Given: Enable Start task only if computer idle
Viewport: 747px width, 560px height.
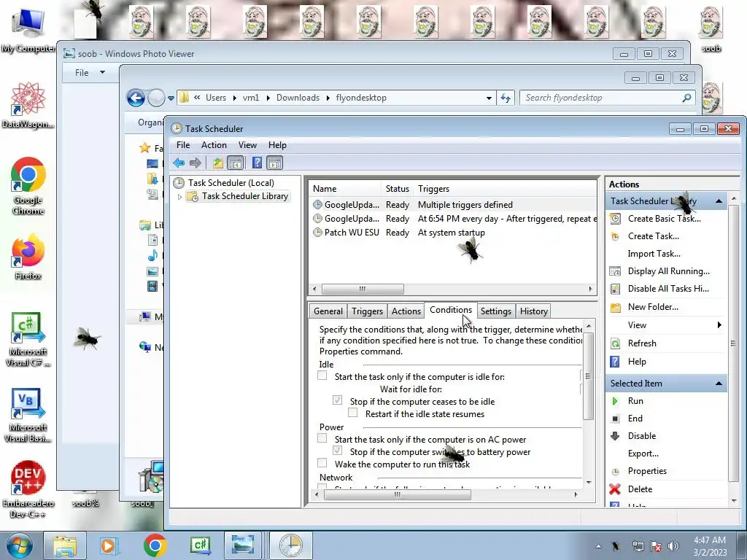Looking at the screenshot, I should 322,376.
